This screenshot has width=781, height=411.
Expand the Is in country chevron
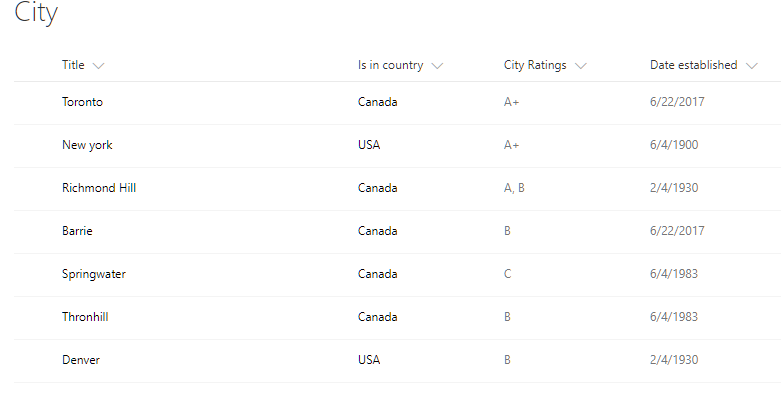pos(437,66)
